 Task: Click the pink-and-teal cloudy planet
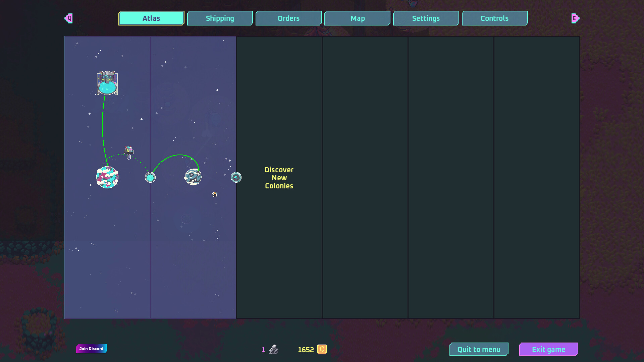[107, 178]
